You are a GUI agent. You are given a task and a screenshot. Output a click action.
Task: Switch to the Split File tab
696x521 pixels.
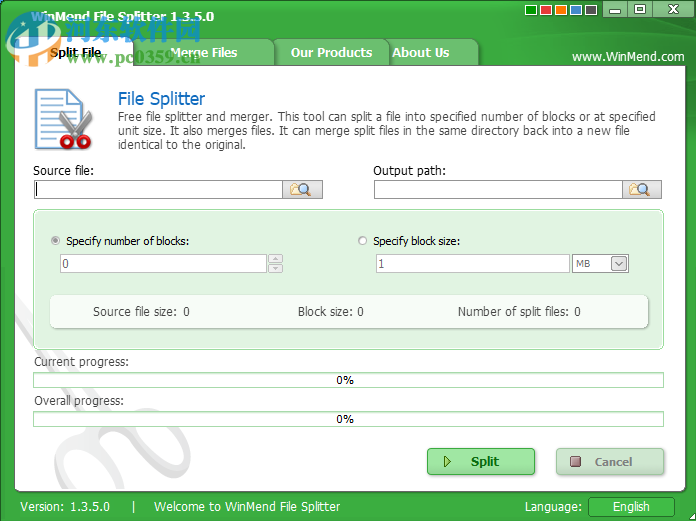tap(75, 52)
